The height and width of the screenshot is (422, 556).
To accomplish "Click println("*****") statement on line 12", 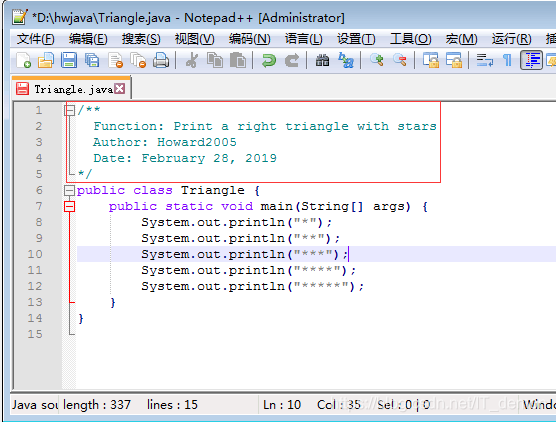I will [253, 287].
